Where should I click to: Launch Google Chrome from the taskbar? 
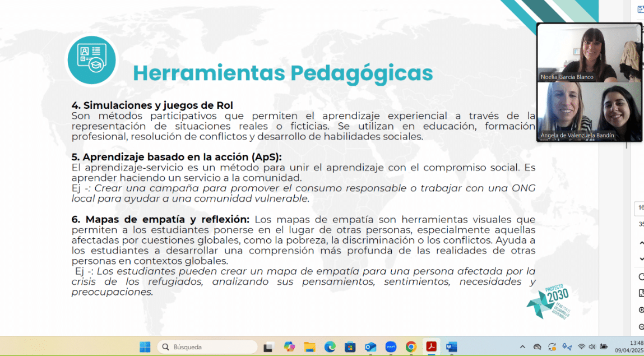[411, 347]
